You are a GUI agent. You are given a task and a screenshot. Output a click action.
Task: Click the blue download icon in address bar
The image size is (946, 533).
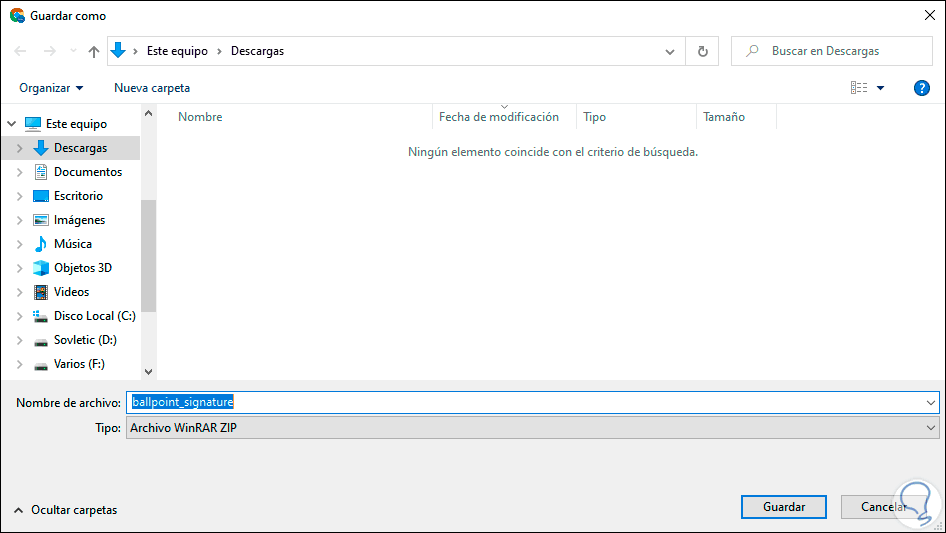click(118, 51)
